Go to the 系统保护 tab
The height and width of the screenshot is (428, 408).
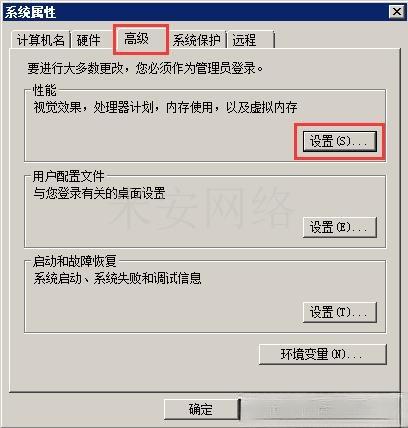coord(197,40)
